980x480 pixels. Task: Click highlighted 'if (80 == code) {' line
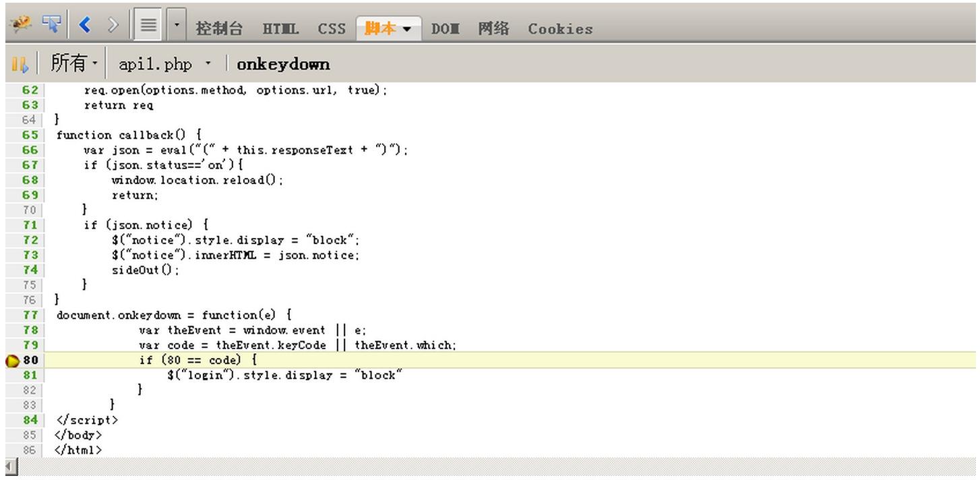(197, 360)
